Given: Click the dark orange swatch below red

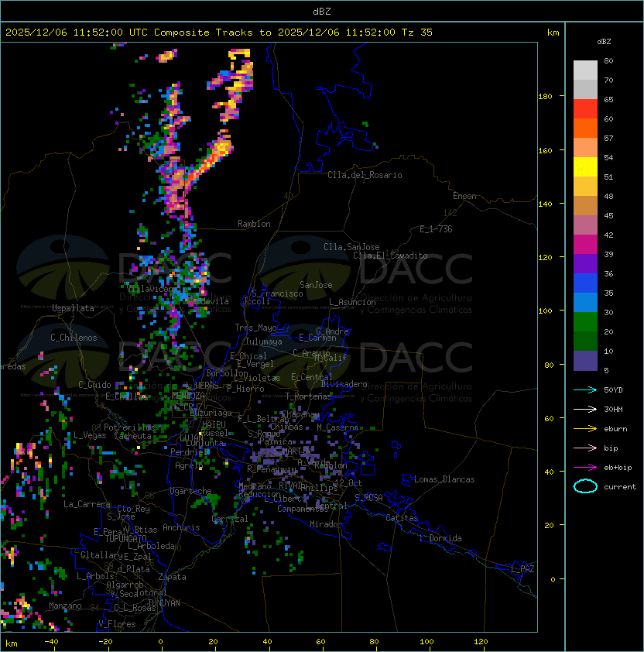Looking at the screenshot, I should pyautogui.click(x=585, y=128).
